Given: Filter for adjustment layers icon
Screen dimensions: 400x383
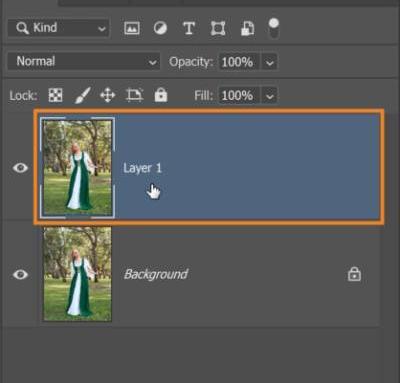Looking at the screenshot, I should coord(160,29).
